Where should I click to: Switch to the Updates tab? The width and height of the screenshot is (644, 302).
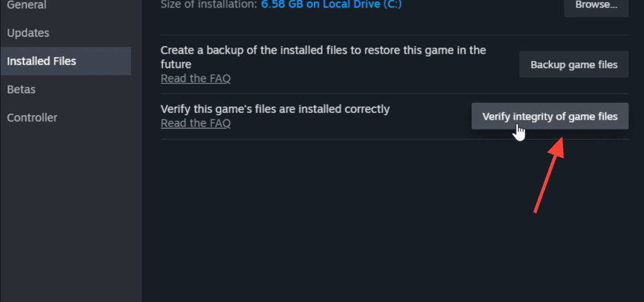click(x=28, y=33)
